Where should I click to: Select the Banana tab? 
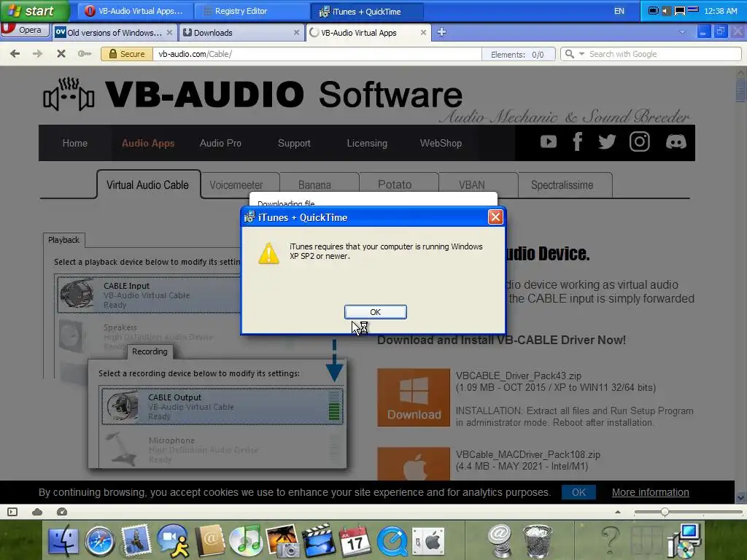(314, 184)
